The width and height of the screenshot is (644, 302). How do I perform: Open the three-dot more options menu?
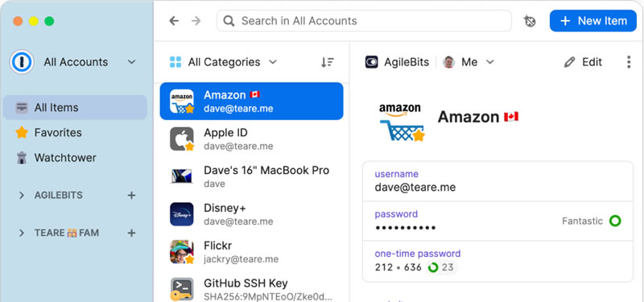[x=629, y=62]
